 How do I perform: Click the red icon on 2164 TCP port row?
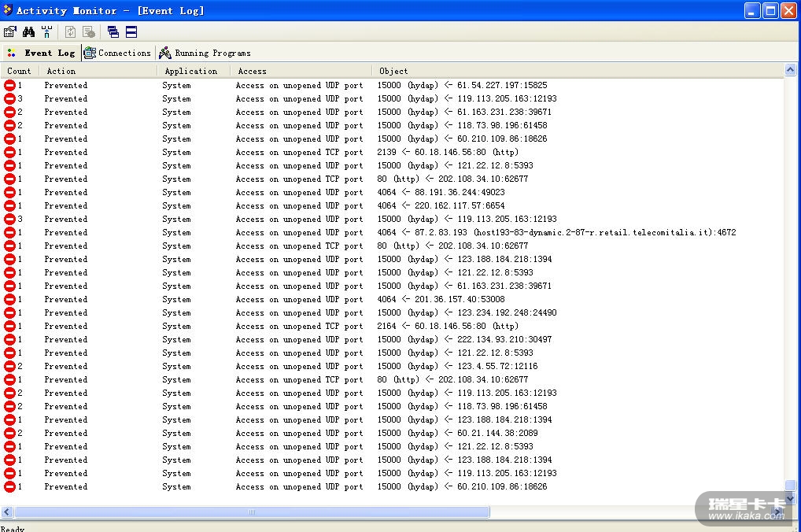(x=9, y=326)
